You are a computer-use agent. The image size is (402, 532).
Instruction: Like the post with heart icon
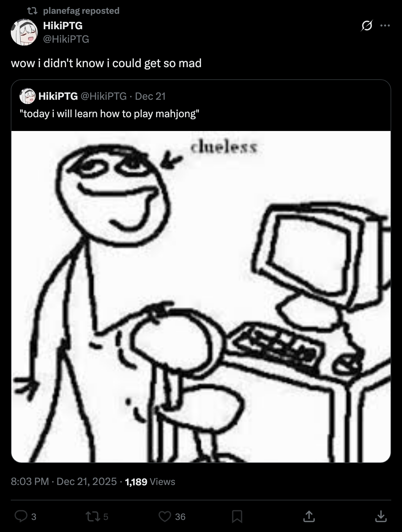pyautogui.click(x=165, y=516)
